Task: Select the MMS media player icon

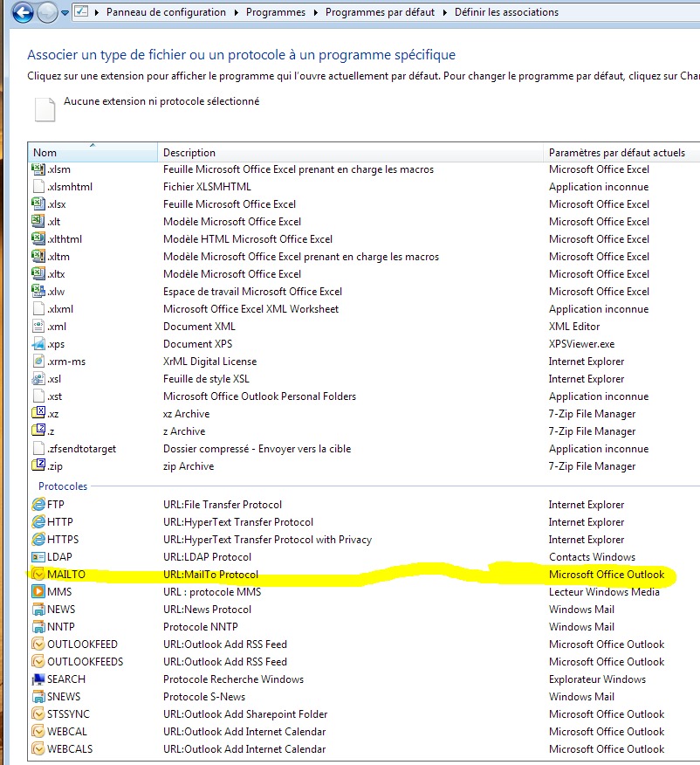Action: click(x=38, y=591)
